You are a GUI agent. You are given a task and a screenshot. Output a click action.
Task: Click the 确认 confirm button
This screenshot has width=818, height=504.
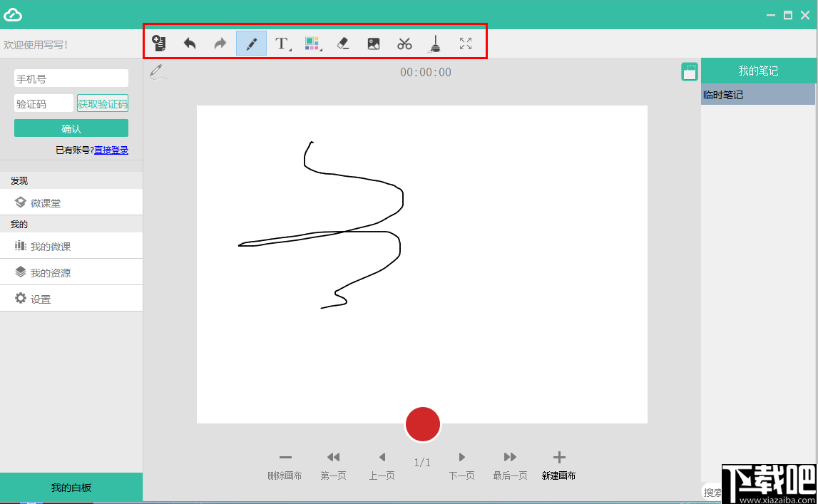71,128
